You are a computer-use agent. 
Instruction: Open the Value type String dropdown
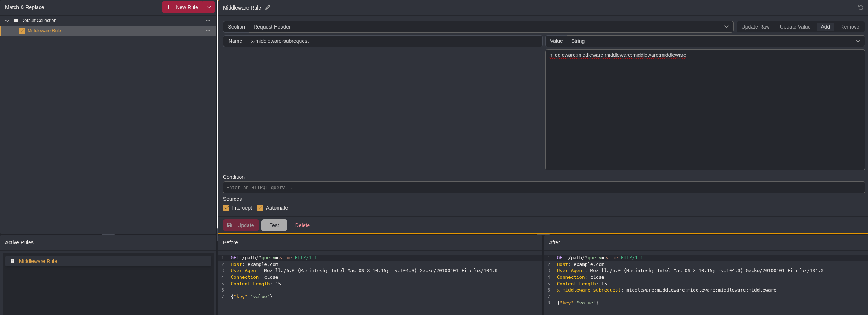(715, 41)
